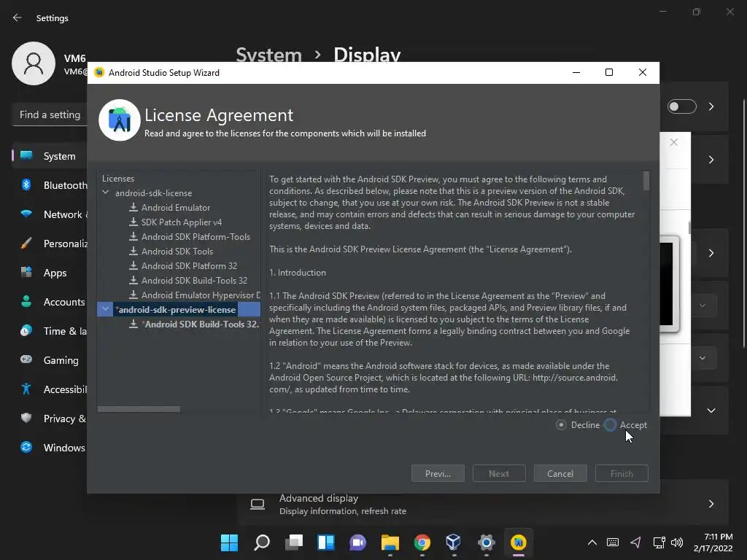Screen dimensions: 747x560
Task: Click the android-sdk-license label
Action: click(153, 192)
